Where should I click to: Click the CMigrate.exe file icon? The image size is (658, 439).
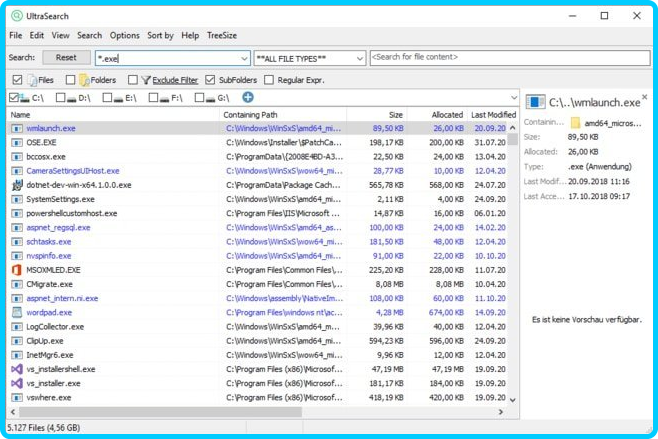[16, 284]
